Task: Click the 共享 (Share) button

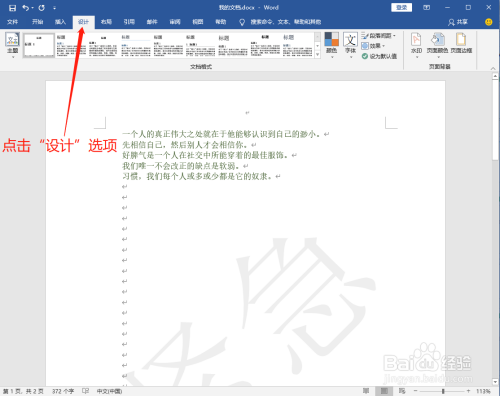Action: (x=458, y=22)
